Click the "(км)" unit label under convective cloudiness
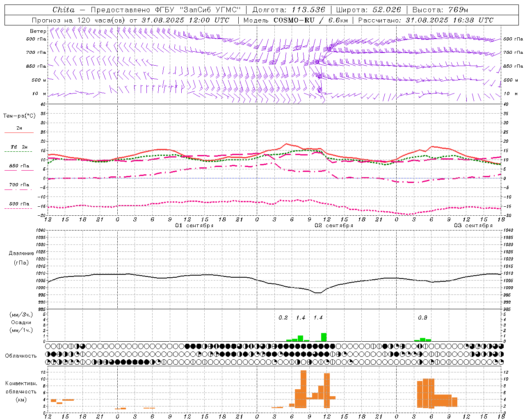The width and height of the screenshot is (525, 420). click(21, 399)
